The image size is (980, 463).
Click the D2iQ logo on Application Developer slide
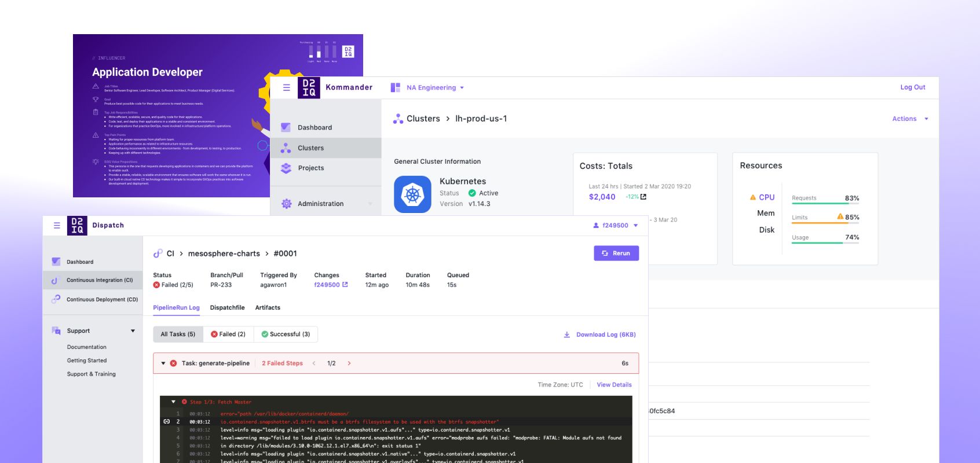pyautogui.click(x=348, y=52)
